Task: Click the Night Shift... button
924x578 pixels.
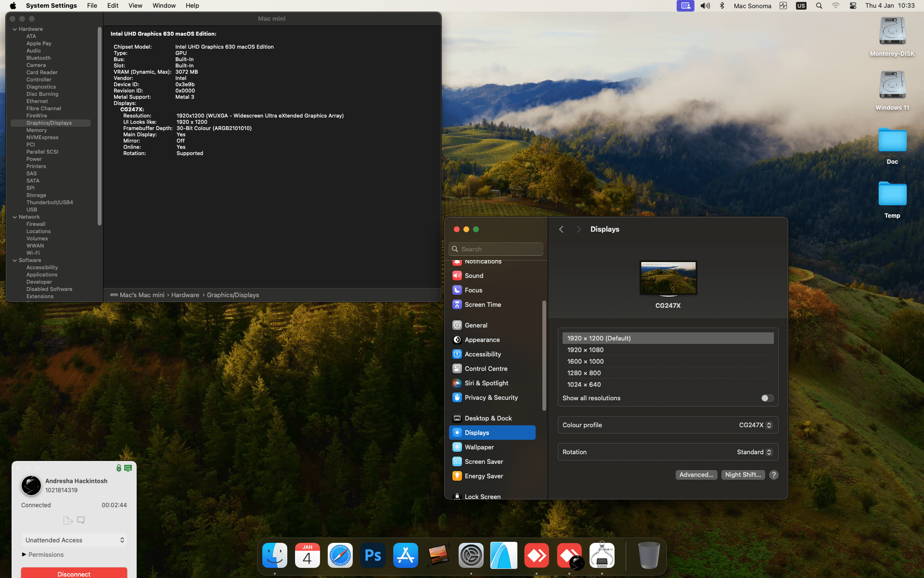Action: click(x=743, y=475)
